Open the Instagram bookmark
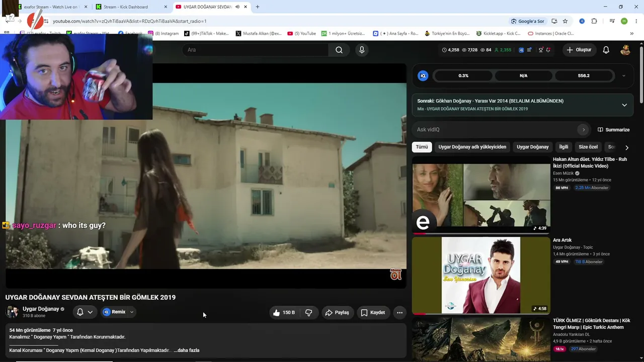 pos(163,34)
